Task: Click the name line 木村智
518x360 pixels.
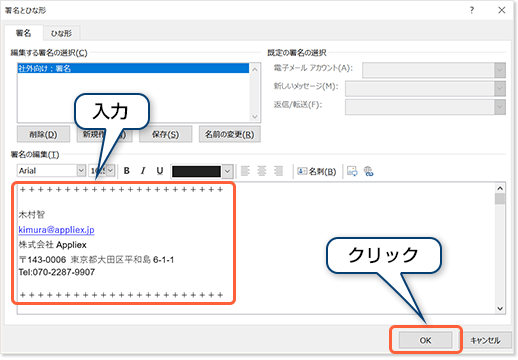Action: click(x=32, y=214)
